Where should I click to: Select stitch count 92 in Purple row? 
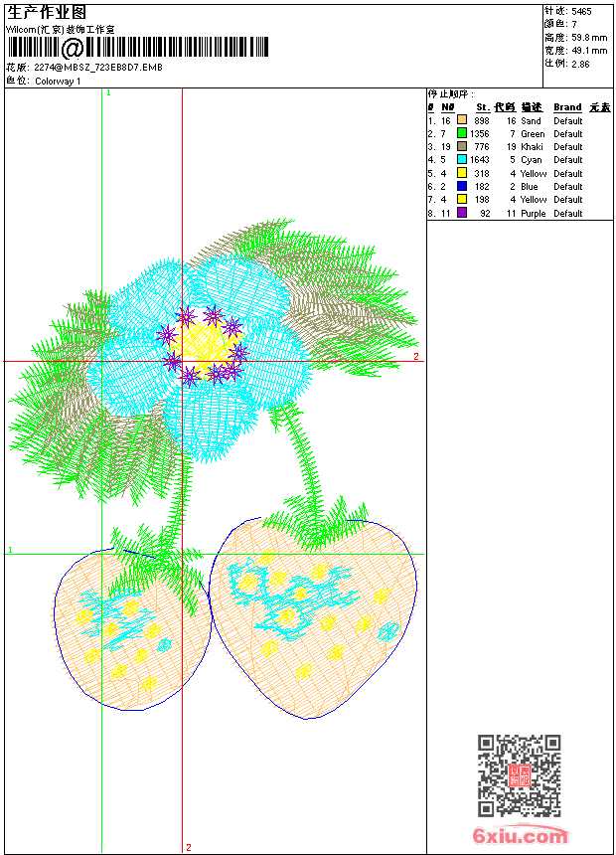485,214
